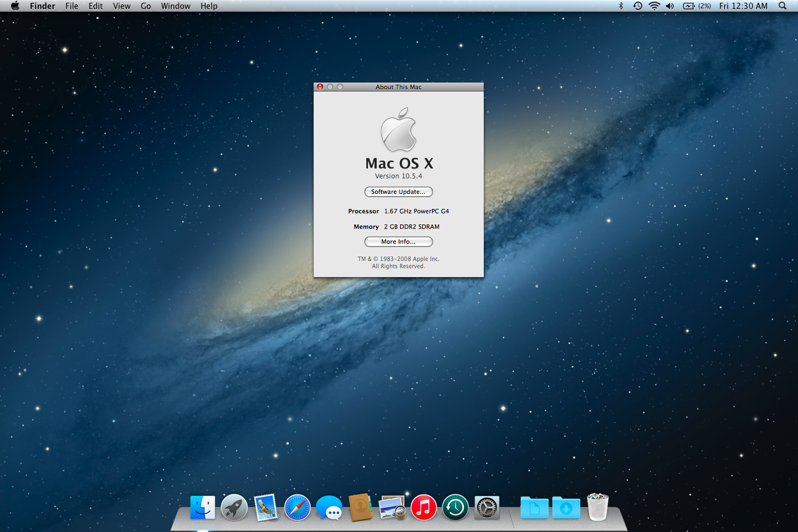The height and width of the screenshot is (532, 798).
Task: Open the Documents folder stack
Action: tap(534, 508)
